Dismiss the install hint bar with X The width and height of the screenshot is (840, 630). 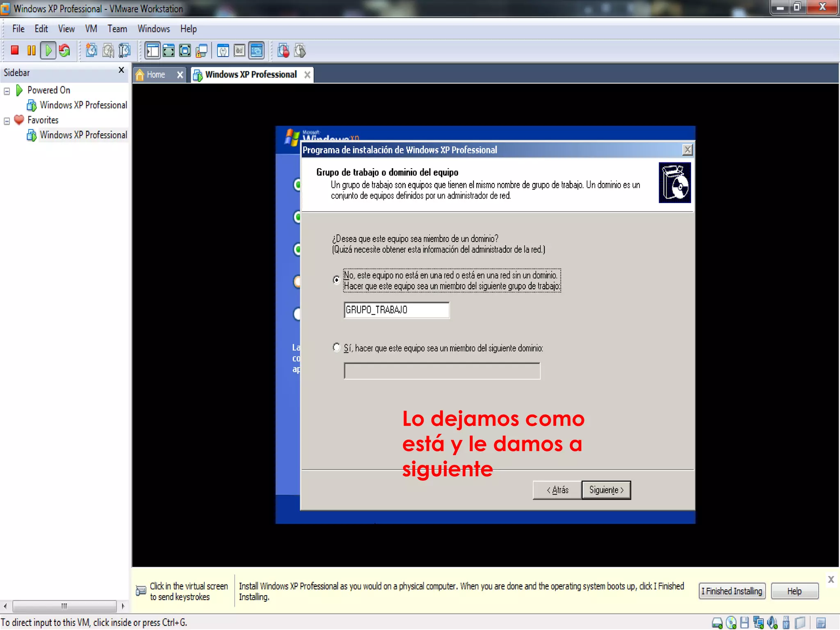(x=831, y=579)
